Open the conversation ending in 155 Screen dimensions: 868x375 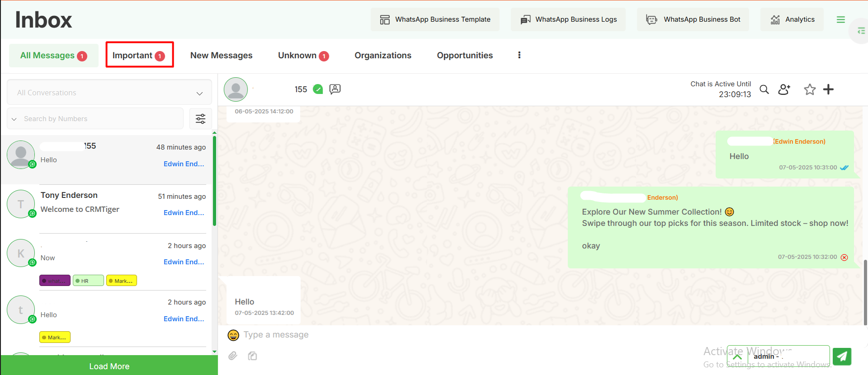(x=107, y=159)
